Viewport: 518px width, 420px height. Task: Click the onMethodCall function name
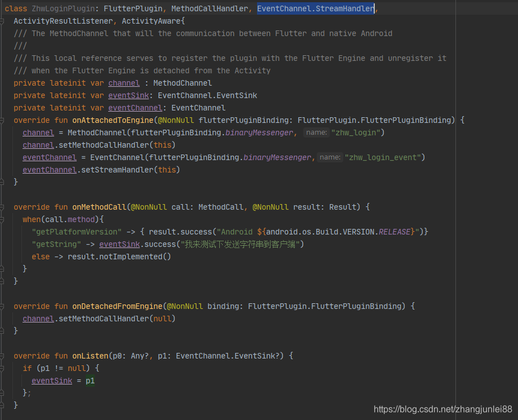pyautogui.click(x=99, y=207)
